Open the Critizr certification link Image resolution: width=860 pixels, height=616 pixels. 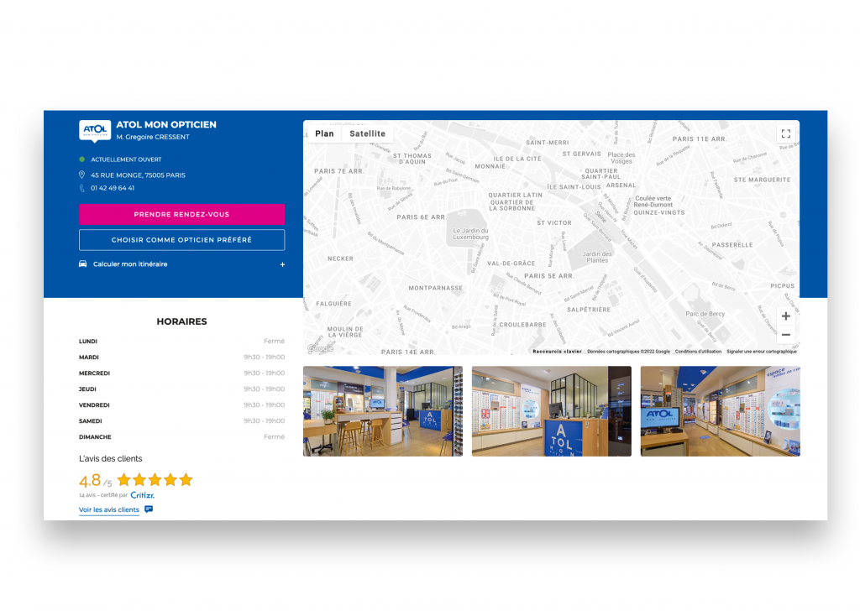[143, 495]
